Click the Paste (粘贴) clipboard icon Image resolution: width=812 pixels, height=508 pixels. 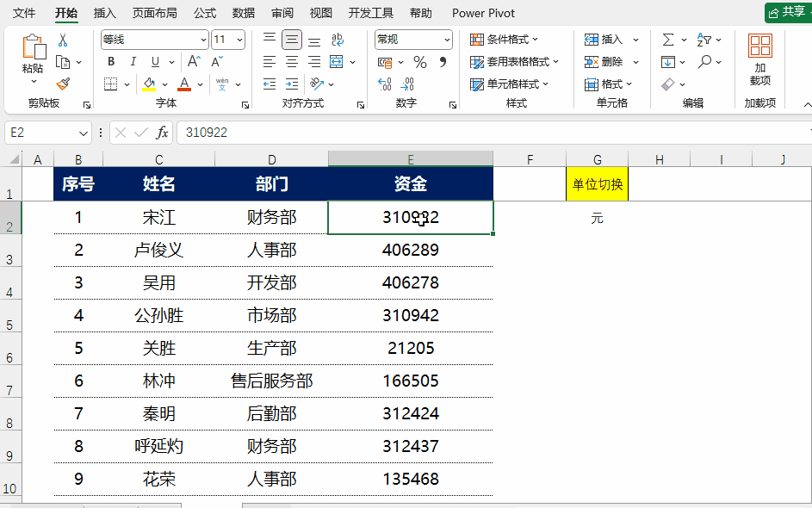click(x=34, y=46)
